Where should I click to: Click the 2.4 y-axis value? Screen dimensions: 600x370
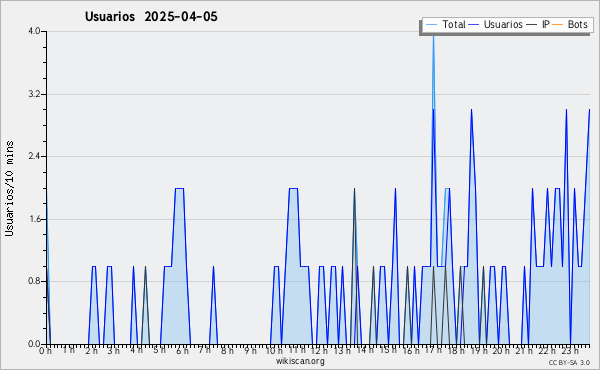[34, 156]
